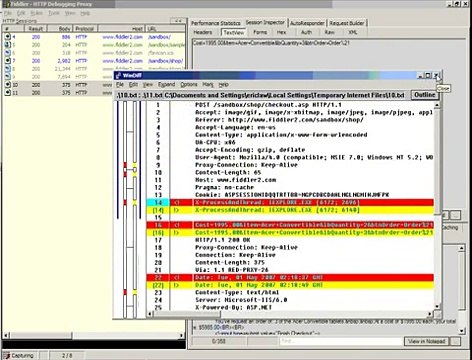The width and height of the screenshot is (472, 360).
Task: Click the Capturing status bar text
Action: [22, 356]
